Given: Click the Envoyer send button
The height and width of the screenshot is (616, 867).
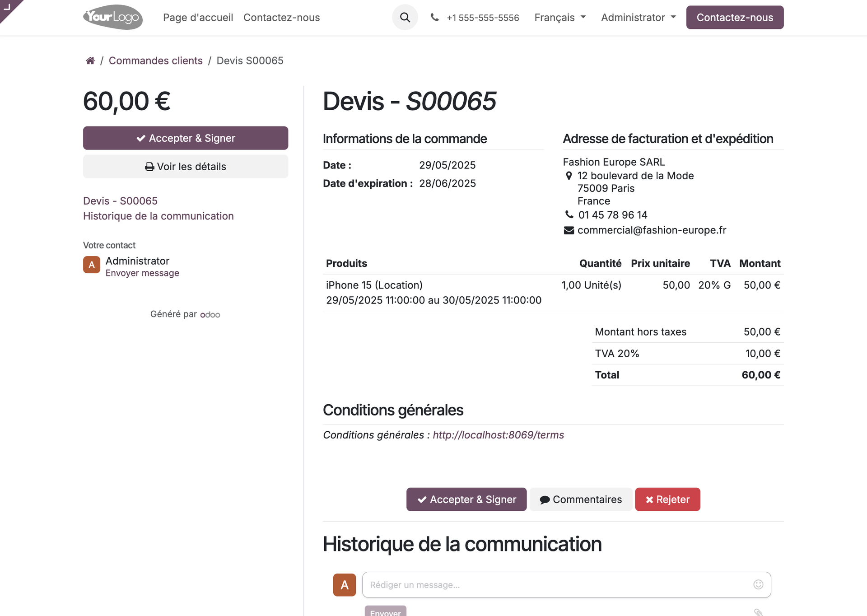Looking at the screenshot, I should (385, 611).
